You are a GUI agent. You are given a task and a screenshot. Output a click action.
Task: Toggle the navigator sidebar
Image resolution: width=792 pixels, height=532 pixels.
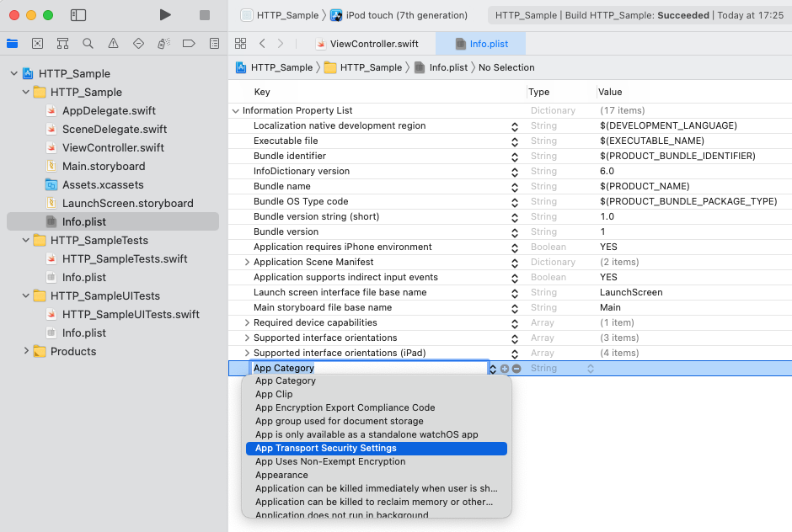(78, 15)
